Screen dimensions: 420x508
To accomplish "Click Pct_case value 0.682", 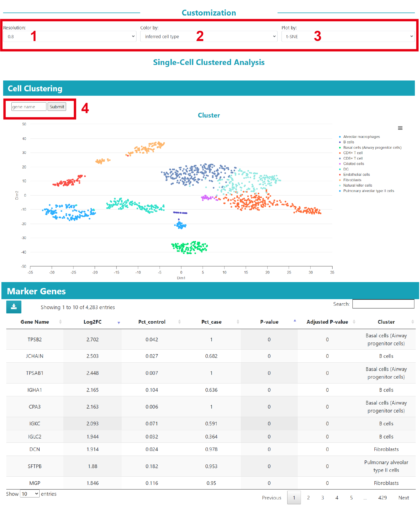I will click(211, 356).
